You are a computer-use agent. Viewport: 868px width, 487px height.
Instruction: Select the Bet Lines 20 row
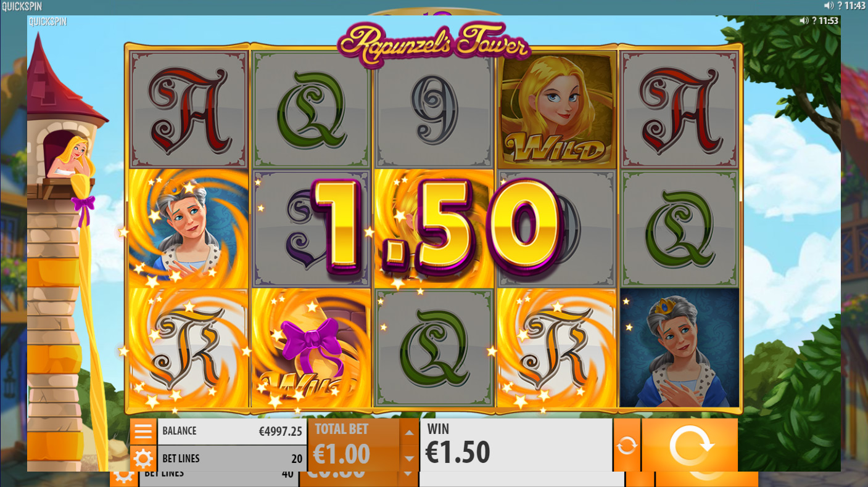[x=232, y=459]
